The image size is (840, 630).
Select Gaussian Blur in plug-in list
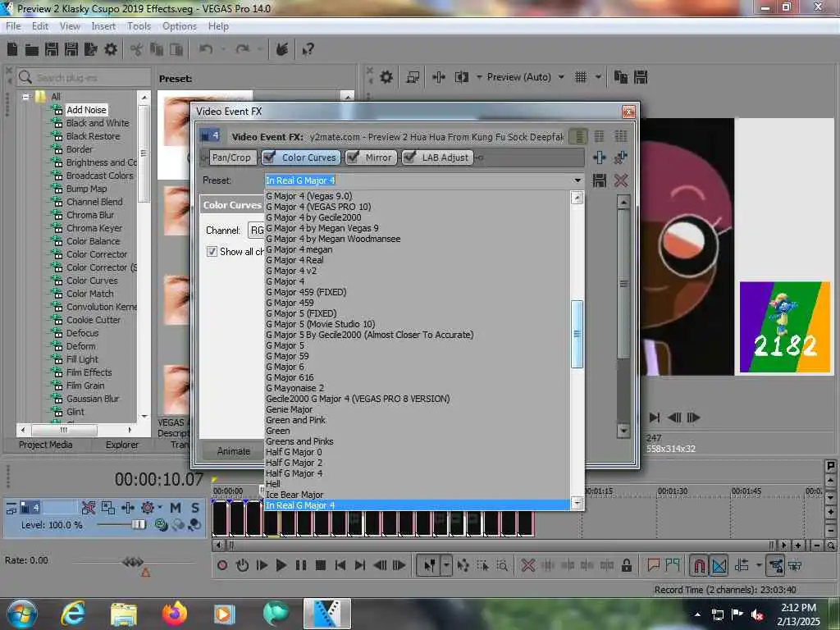tap(92, 399)
